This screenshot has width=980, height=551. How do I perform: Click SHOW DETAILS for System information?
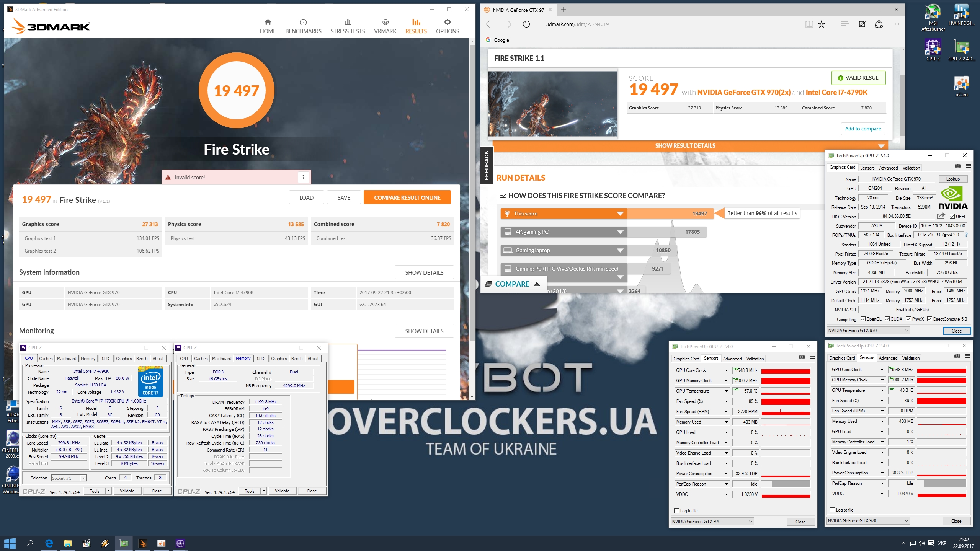(x=424, y=272)
